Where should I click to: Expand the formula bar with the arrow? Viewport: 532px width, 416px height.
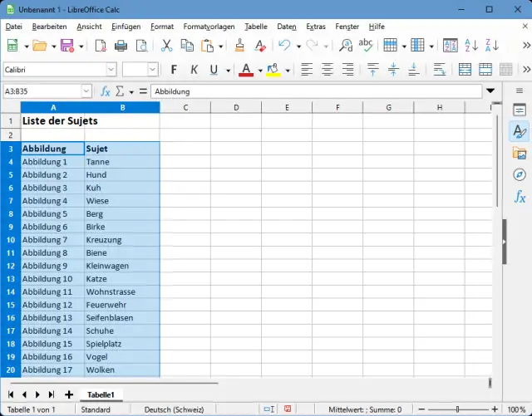(490, 91)
